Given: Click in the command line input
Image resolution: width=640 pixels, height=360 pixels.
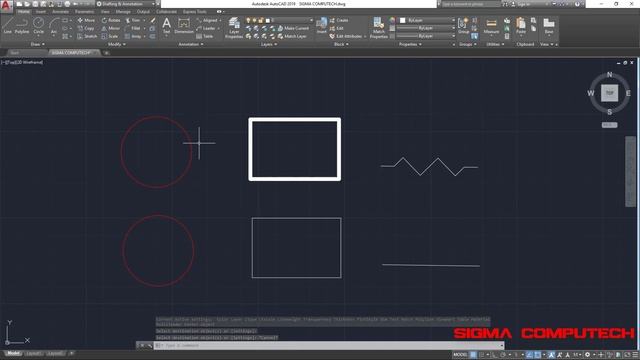Looking at the screenshot, I should click(329, 346).
